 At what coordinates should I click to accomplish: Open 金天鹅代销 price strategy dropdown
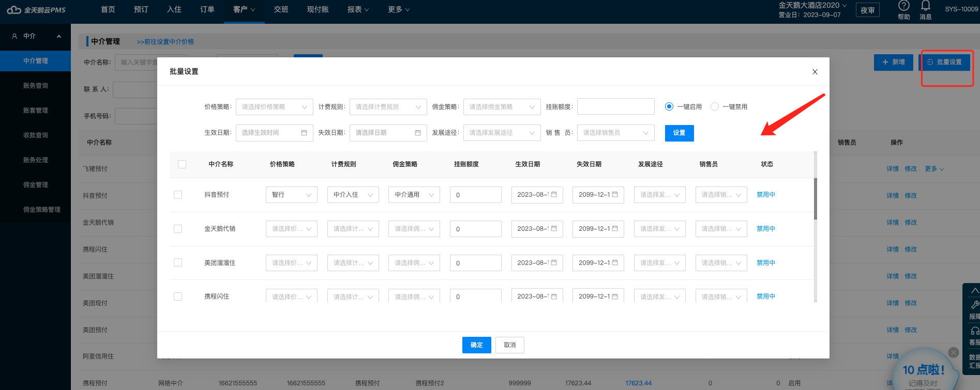[x=292, y=229]
